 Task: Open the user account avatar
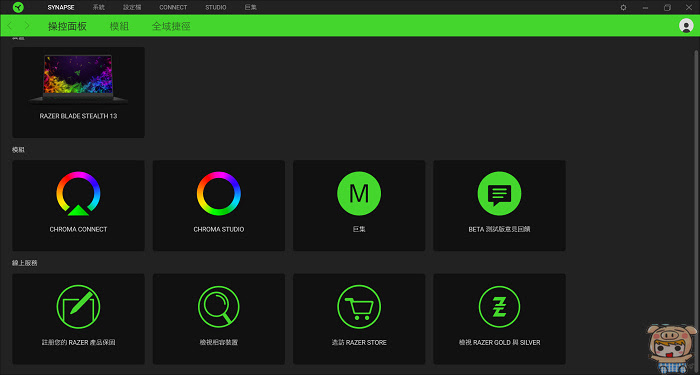[686, 26]
